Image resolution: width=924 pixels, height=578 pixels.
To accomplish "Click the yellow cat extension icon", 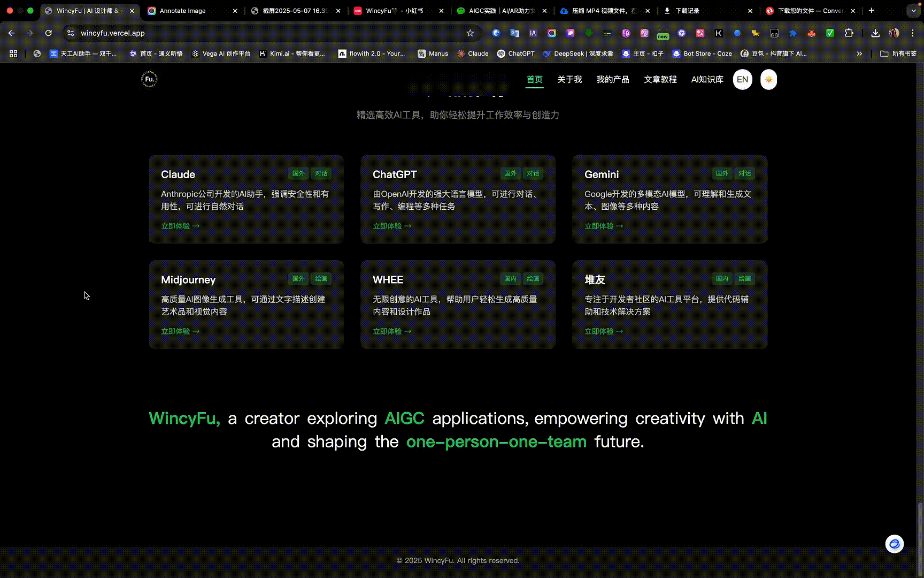I will tap(756, 33).
